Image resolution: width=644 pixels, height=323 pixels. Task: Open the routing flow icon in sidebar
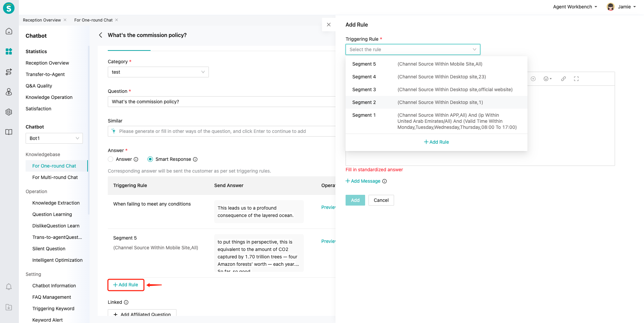pos(9,72)
